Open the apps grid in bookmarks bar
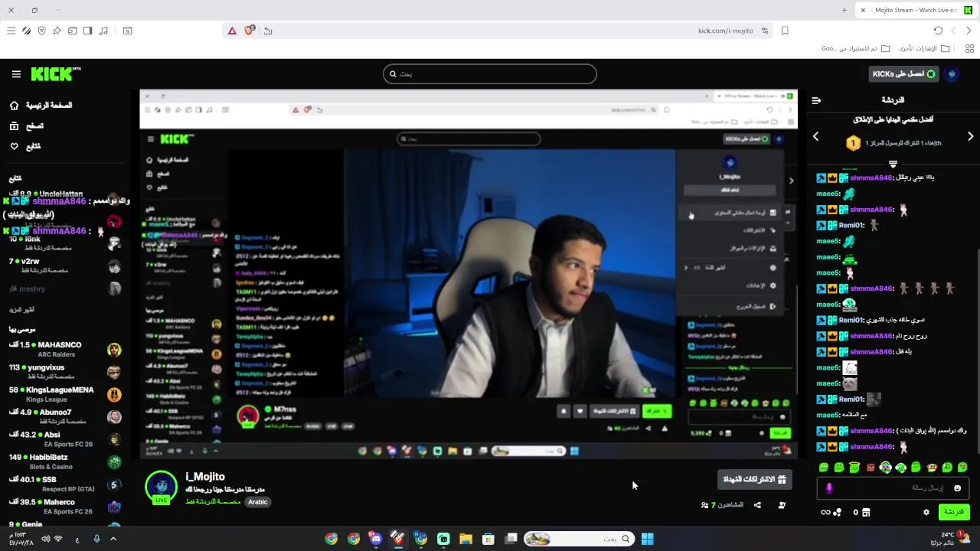Image resolution: width=980 pixels, height=551 pixels. tap(969, 48)
